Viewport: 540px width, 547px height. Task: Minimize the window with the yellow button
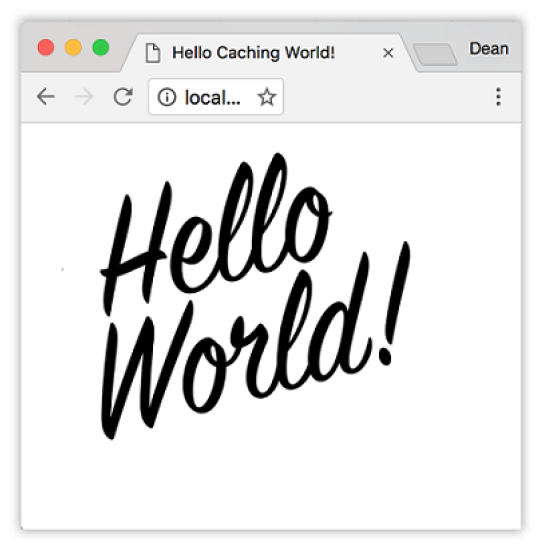click(73, 47)
